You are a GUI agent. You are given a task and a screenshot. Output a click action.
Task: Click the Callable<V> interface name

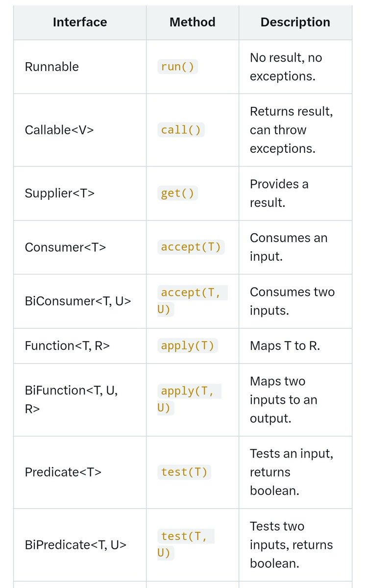[x=59, y=130]
